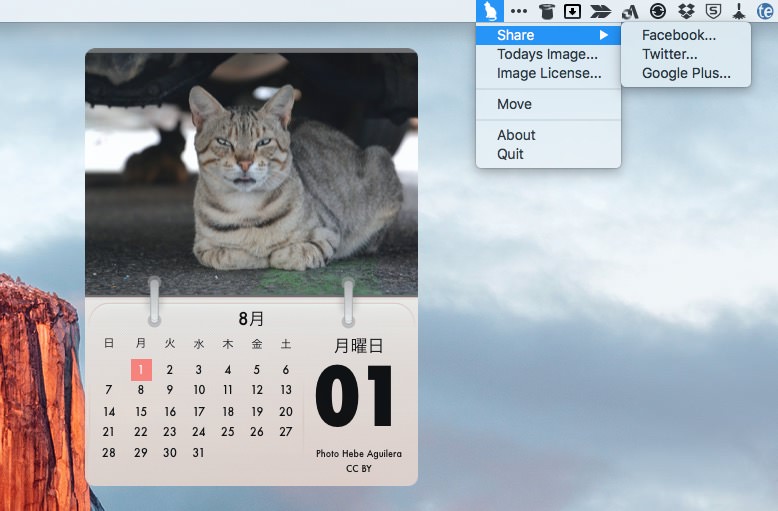Click date 31 in the calendar
The width and height of the screenshot is (778, 511).
pyautogui.click(x=198, y=452)
